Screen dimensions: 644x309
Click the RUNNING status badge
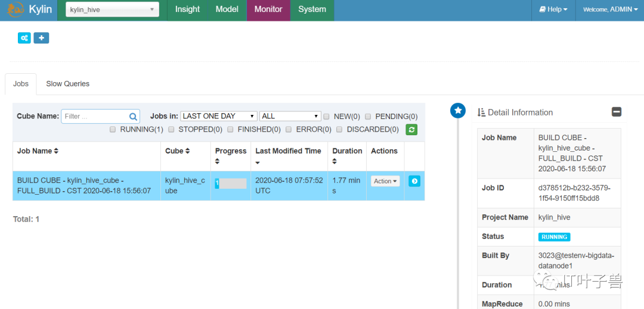pyautogui.click(x=555, y=237)
